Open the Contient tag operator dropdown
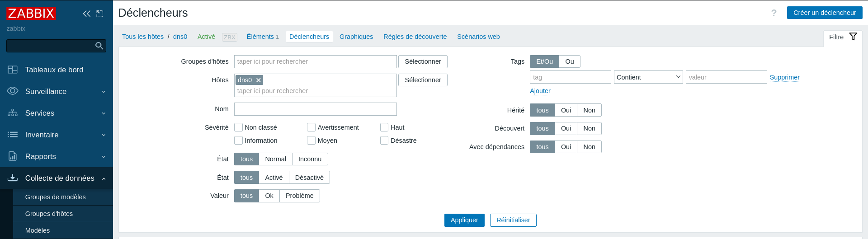This screenshot has width=868, height=239. [648, 77]
